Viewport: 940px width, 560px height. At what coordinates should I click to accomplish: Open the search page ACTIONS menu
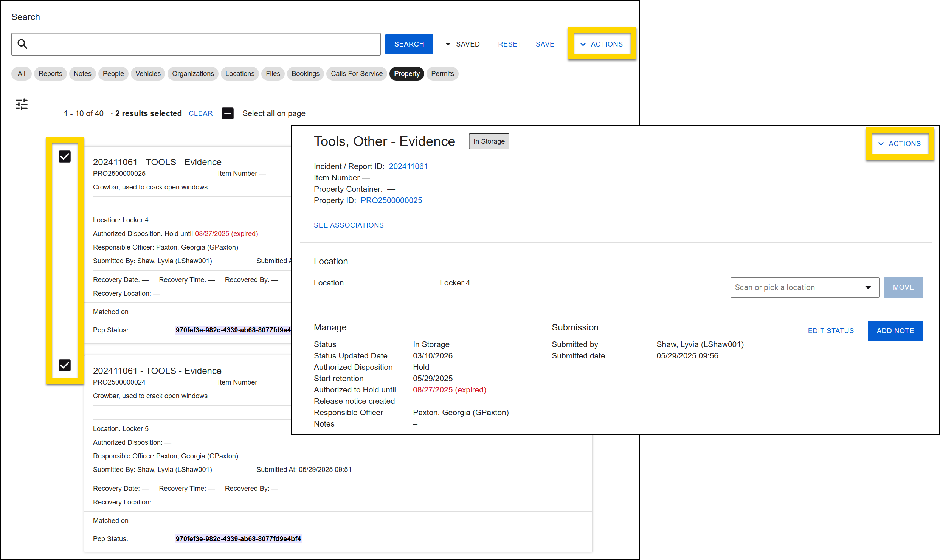coord(602,44)
